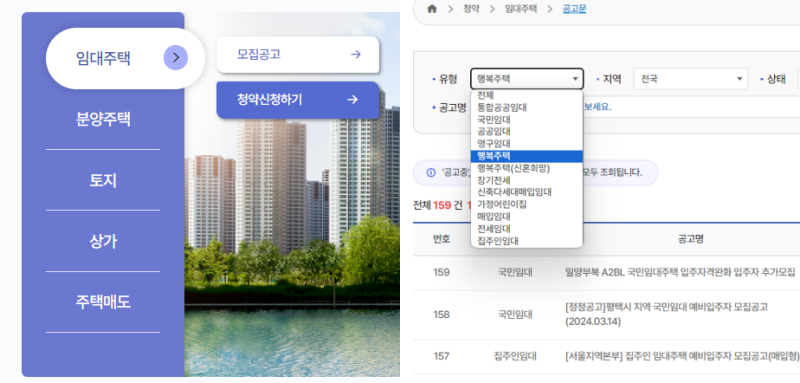Choose highlighted 행복주택 option in list
The height and width of the screenshot is (383, 800).
coord(527,156)
